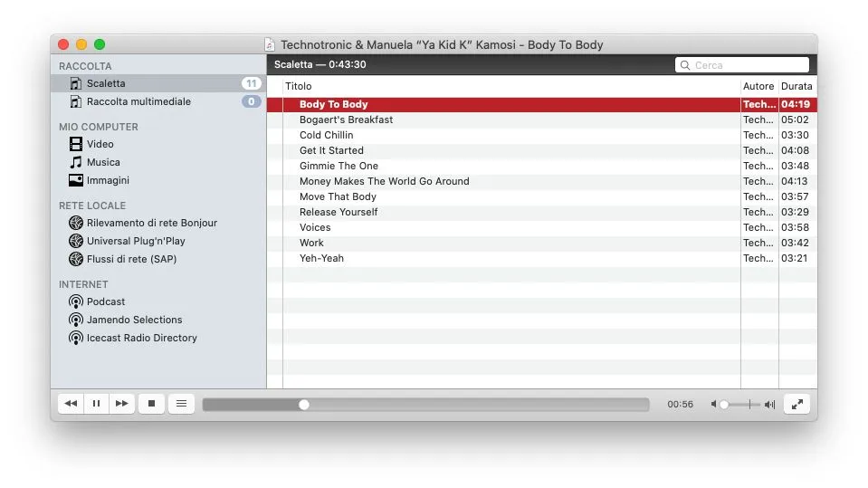Viewport: 868px width, 488px height.
Task: Open Icecast Radio Directory
Action: click(x=158, y=338)
